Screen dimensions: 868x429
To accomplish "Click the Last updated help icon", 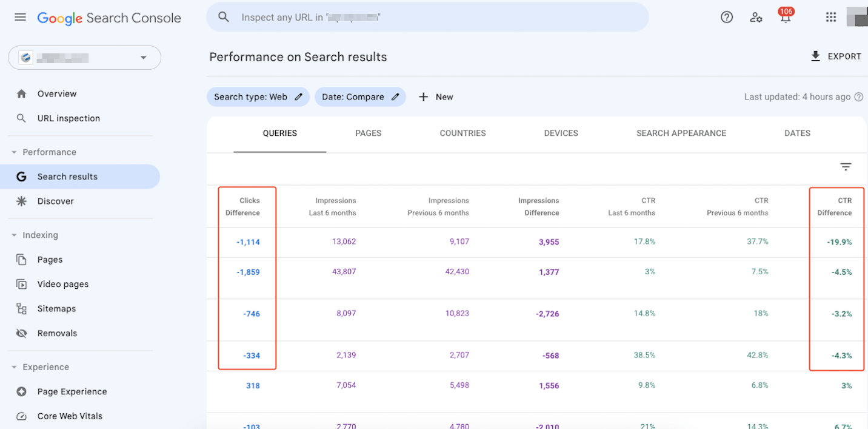I will coord(858,97).
